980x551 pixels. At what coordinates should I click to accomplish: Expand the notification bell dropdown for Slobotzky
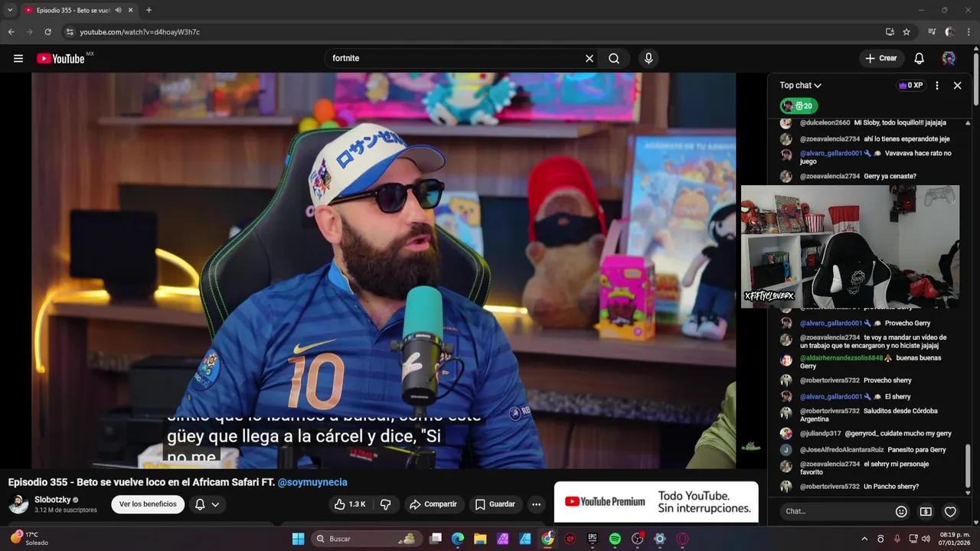point(207,504)
